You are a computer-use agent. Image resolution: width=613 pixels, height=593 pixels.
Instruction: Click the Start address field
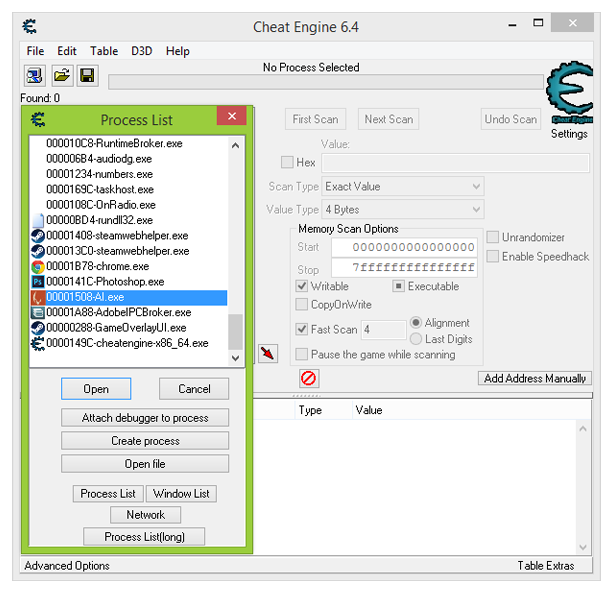tap(404, 247)
